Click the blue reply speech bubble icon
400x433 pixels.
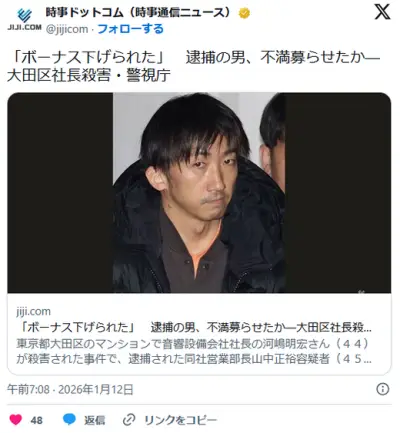click(69, 420)
